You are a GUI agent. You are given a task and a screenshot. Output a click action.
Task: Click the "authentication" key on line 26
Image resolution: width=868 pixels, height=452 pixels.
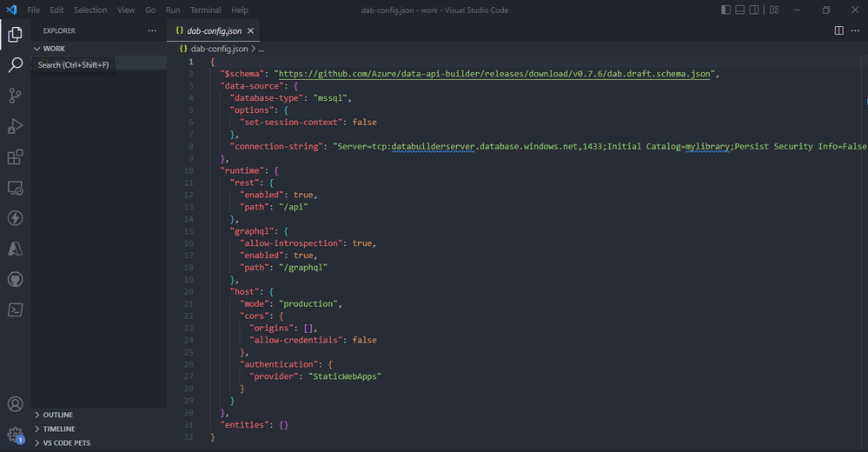[279, 364]
